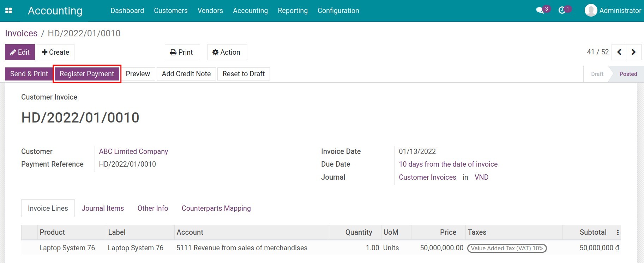The height and width of the screenshot is (263, 644).
Task: Switch to Journal Items tab
Action: 103,208
